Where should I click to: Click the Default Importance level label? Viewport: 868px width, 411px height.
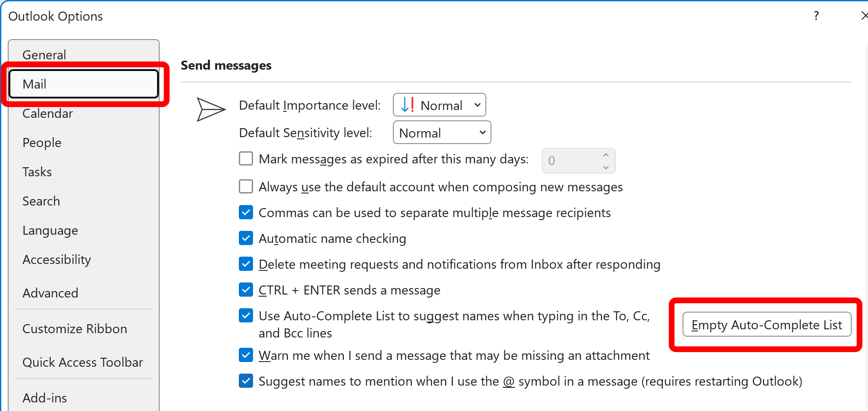310,105
